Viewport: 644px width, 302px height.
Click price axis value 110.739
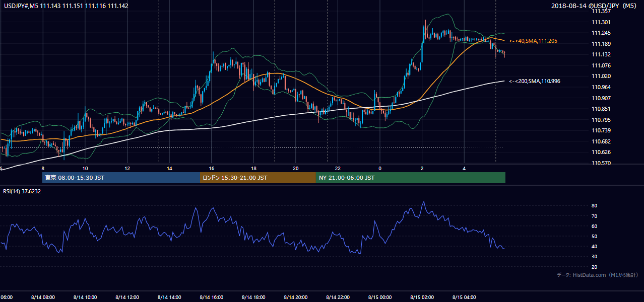coord(601,130)
